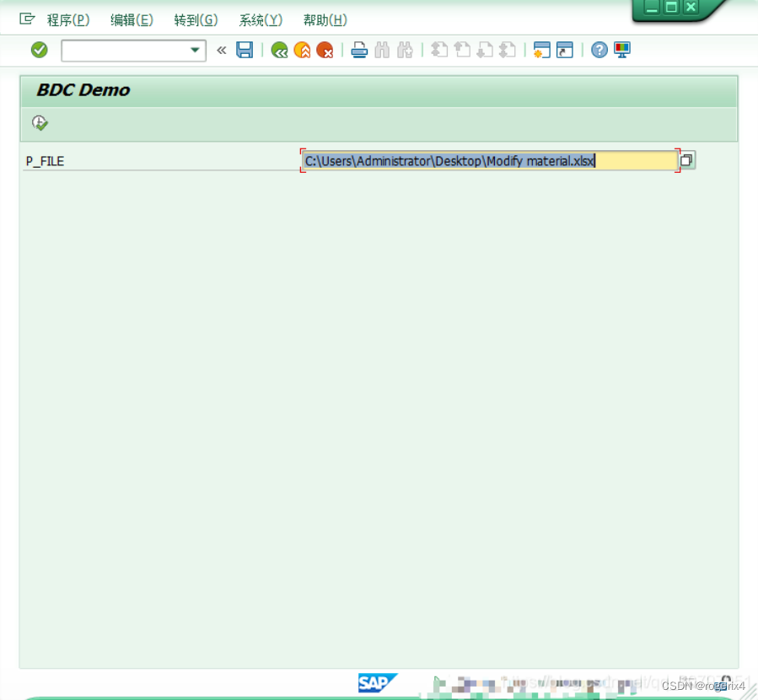Click the Next Page icon

pyautogui.click(x=485, y=50)
